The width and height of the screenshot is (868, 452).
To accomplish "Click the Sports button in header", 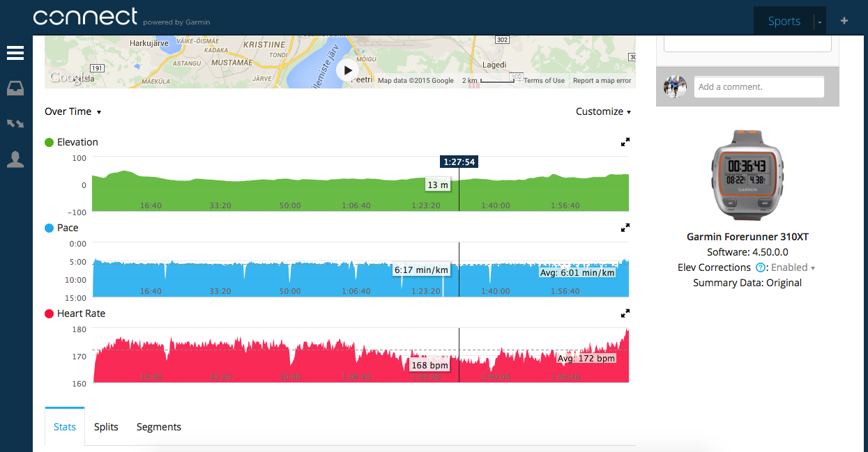I will tap(784, 21).
